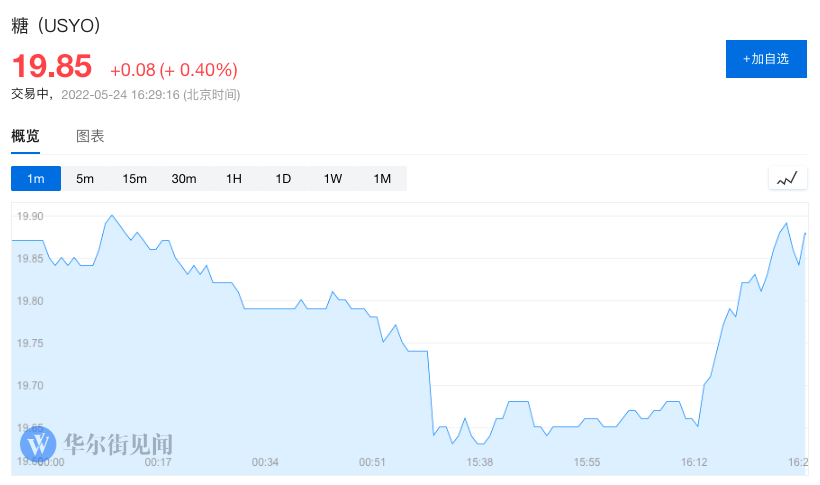
Task: Click the current price 19.85
Action: click(x=52, y=67)
